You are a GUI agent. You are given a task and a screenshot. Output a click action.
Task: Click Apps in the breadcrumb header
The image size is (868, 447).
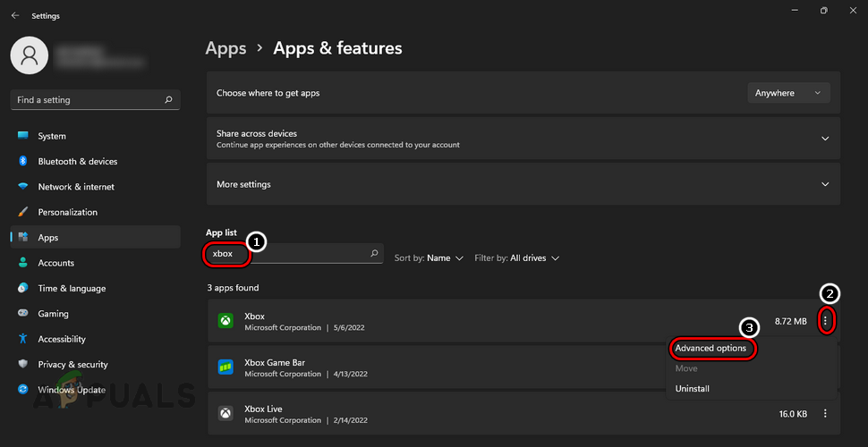click(226, 48)
